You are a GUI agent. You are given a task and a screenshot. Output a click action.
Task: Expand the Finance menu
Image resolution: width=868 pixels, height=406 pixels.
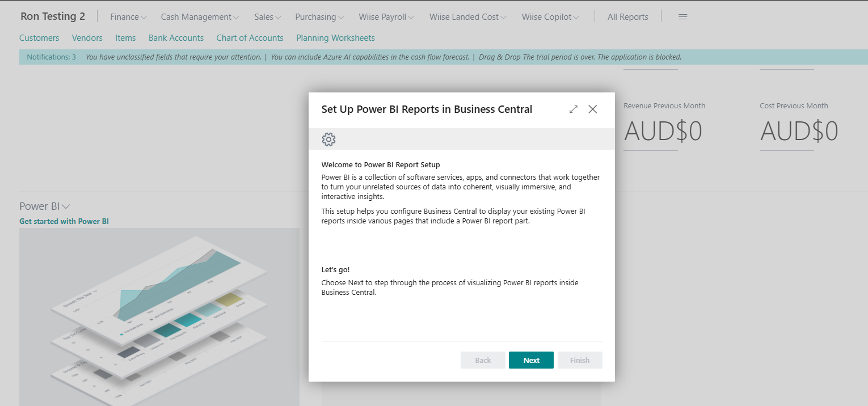128,17
